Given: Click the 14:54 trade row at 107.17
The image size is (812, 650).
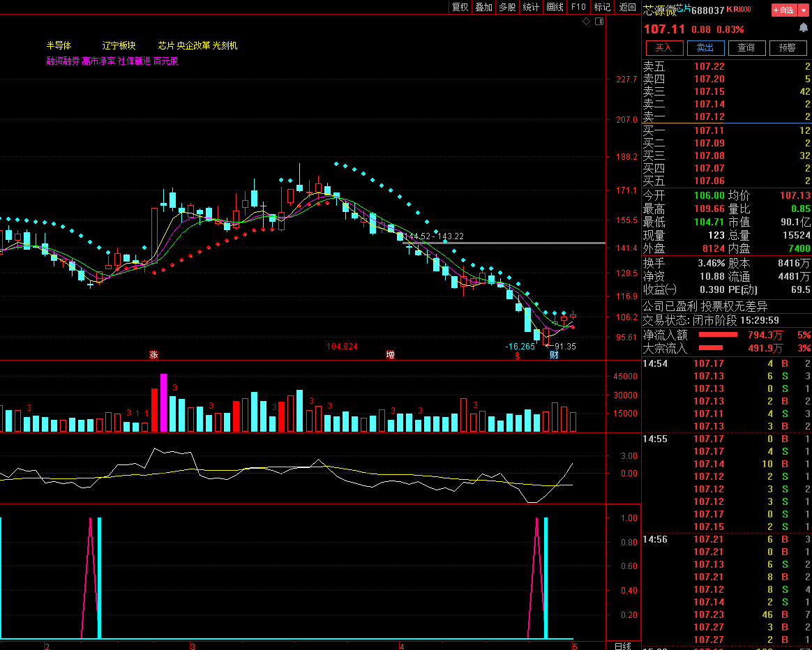Looking at the screenshot, I should coord(727,363).
